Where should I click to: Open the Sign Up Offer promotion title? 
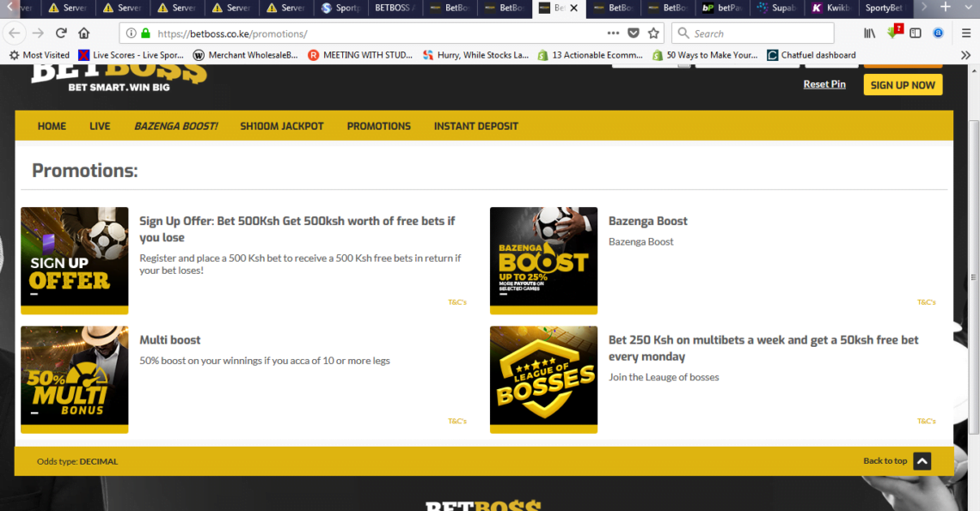pos(297,229)
